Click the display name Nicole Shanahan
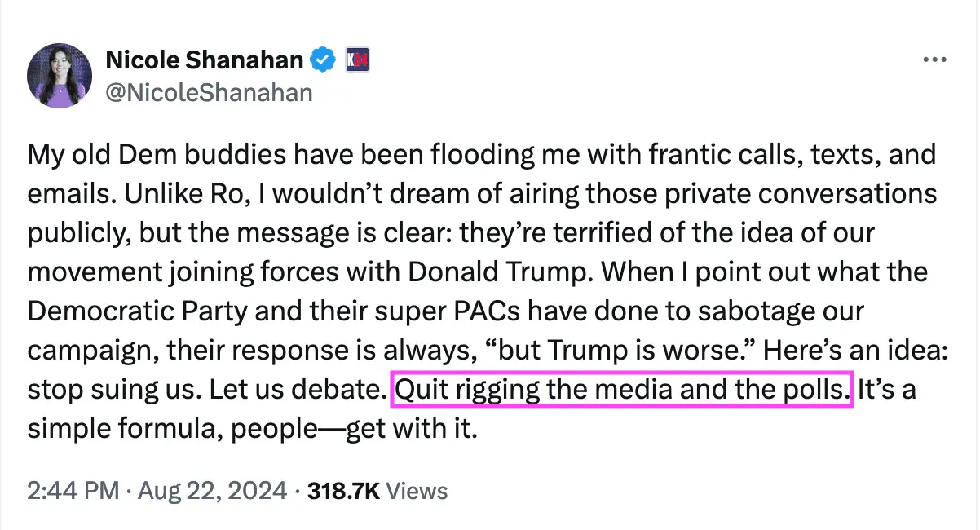Screen dimensions: 980x530 click(205, 60)
